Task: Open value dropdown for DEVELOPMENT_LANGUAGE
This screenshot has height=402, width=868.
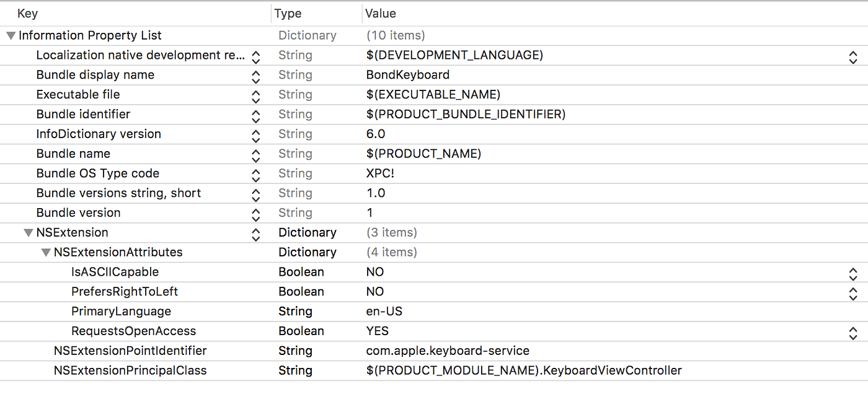Action: (853, 57)
